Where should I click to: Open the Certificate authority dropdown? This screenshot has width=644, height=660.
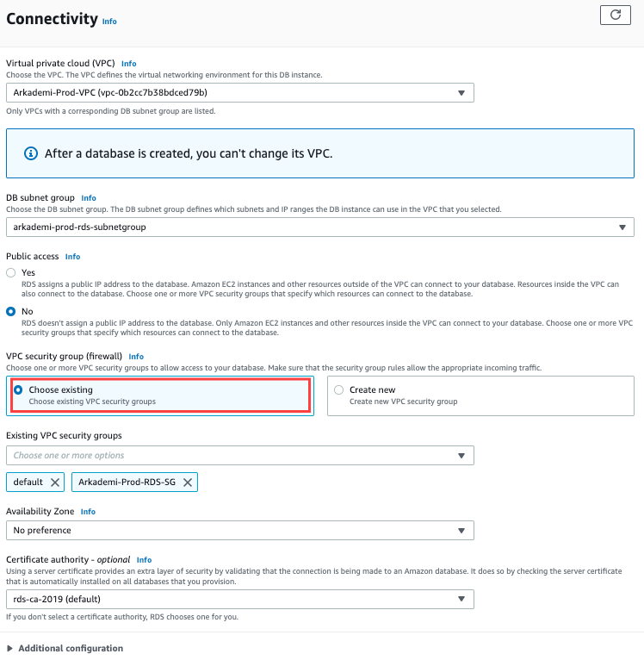pos(239,598)
